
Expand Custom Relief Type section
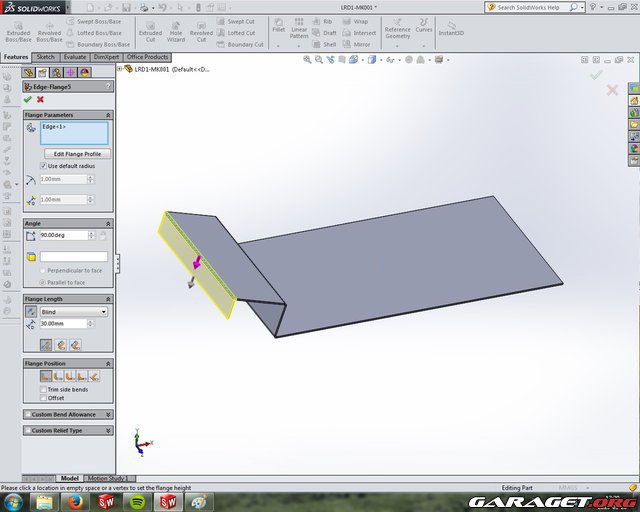(68, 430)
